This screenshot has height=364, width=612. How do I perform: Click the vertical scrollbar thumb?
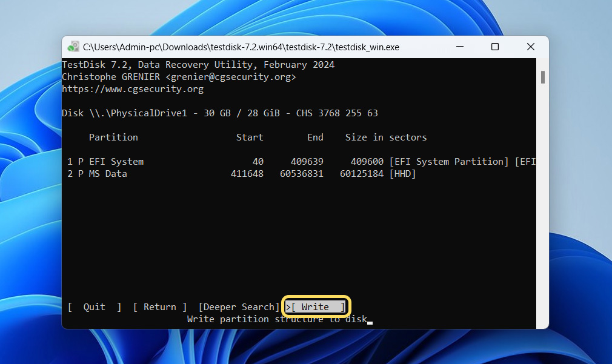(542, 77)
